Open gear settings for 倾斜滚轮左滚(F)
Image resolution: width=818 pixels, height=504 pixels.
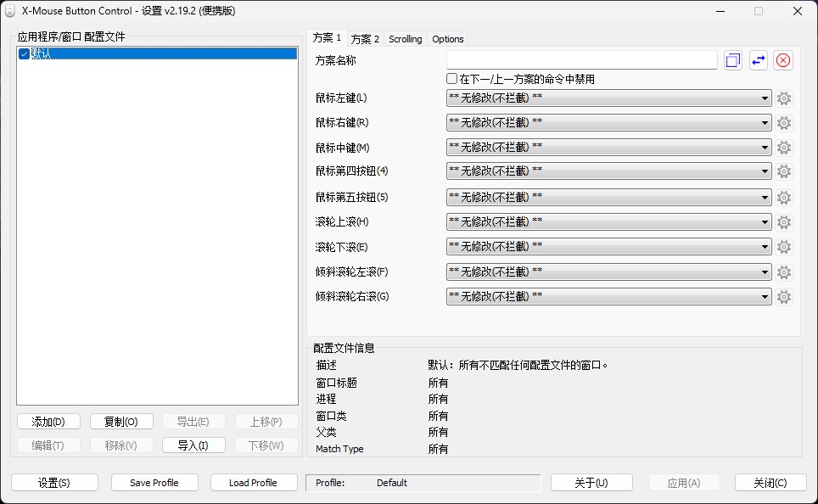(783, 272)
